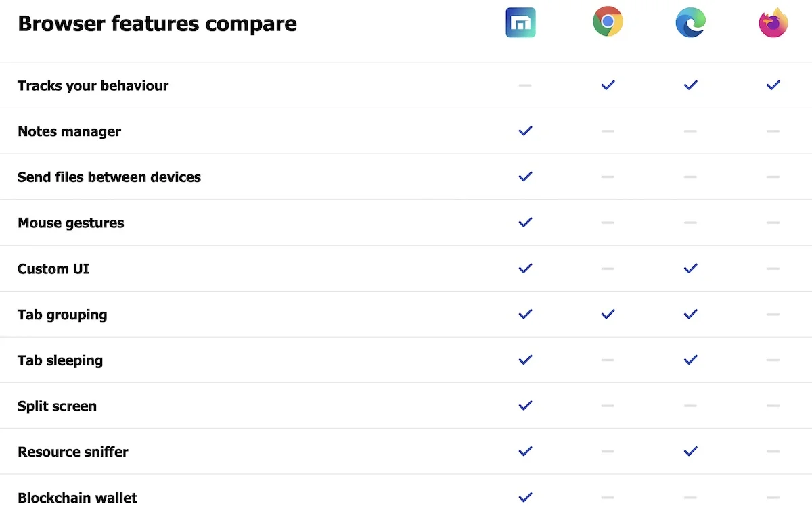
Task: Select the Mouse gestures row label
Action: (71, 223)
